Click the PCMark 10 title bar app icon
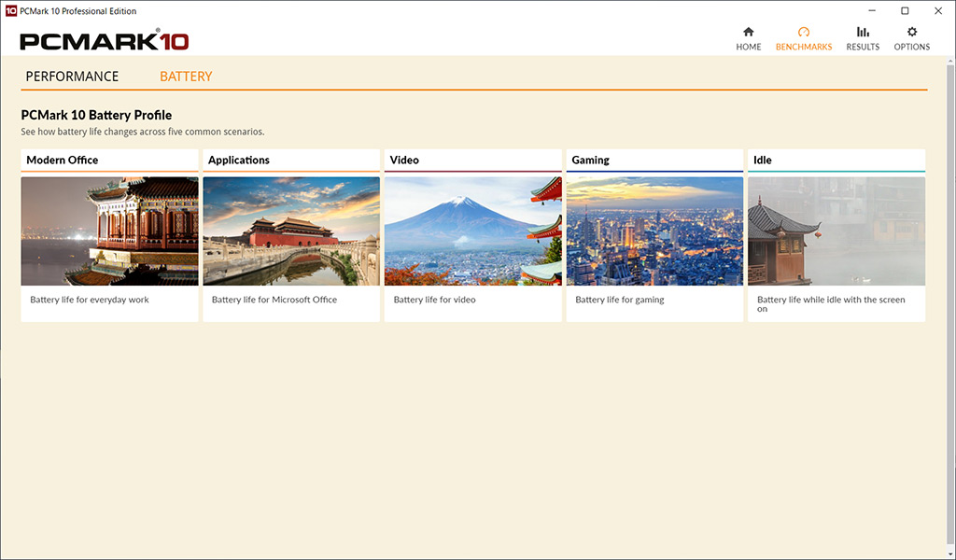This screenshot has width=956, height=560. click(x=11, y=11)
